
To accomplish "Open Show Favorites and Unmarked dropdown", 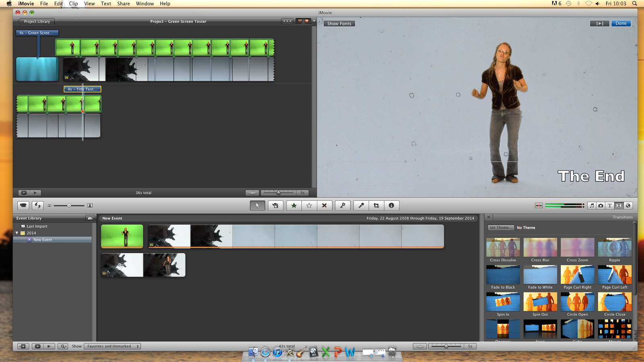I will [112, 346].
